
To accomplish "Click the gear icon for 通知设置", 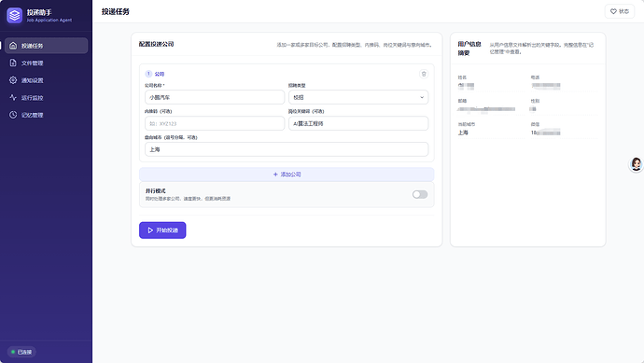I will (13, 80).
